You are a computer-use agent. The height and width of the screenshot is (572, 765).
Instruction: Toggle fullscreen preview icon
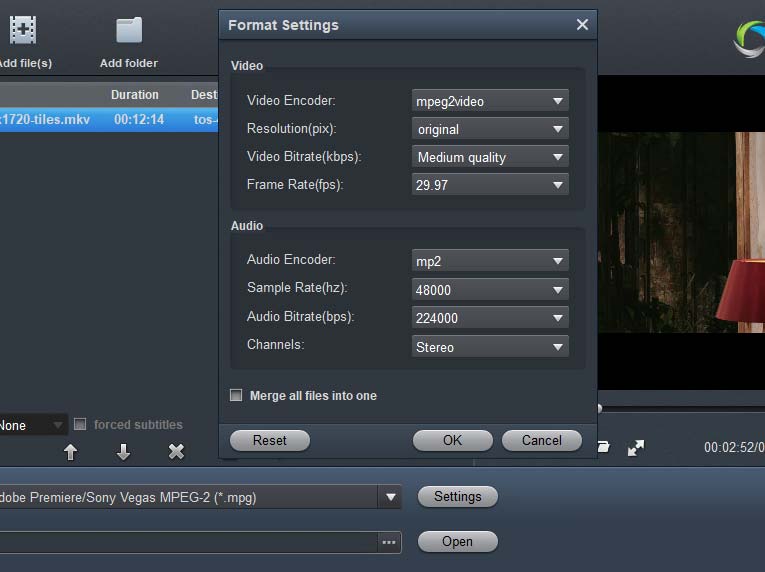636,448
